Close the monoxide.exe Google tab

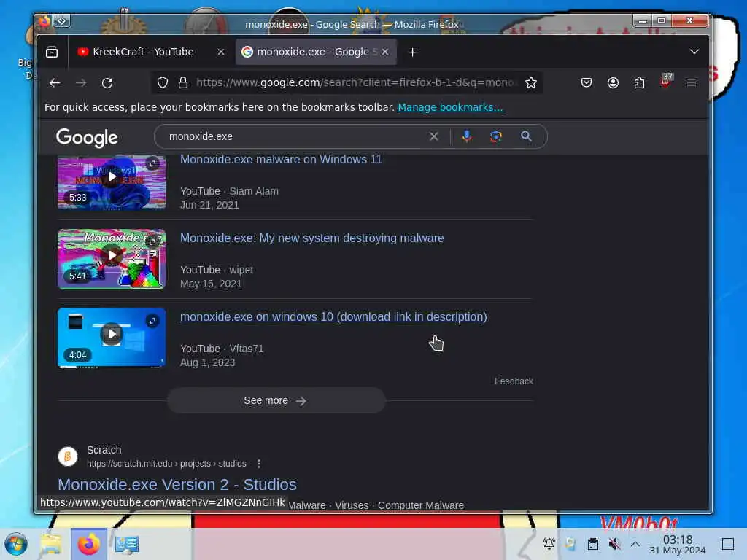385,52
